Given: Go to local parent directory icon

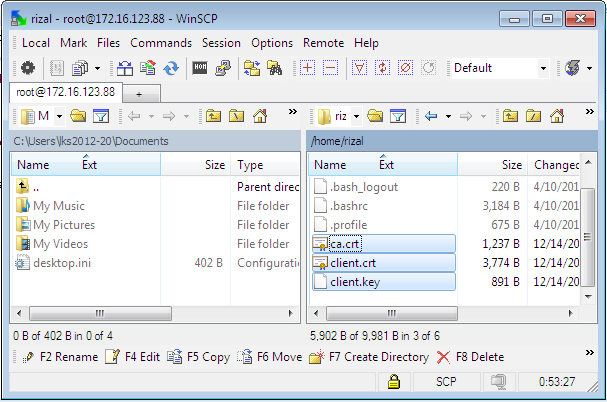Looking at the screenshot, I should coord(213,116).
